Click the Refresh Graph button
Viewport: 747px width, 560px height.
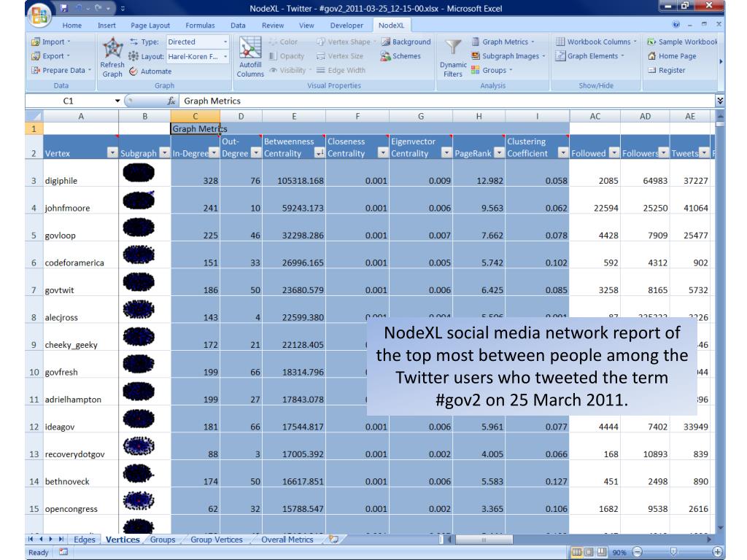(112, 58)
